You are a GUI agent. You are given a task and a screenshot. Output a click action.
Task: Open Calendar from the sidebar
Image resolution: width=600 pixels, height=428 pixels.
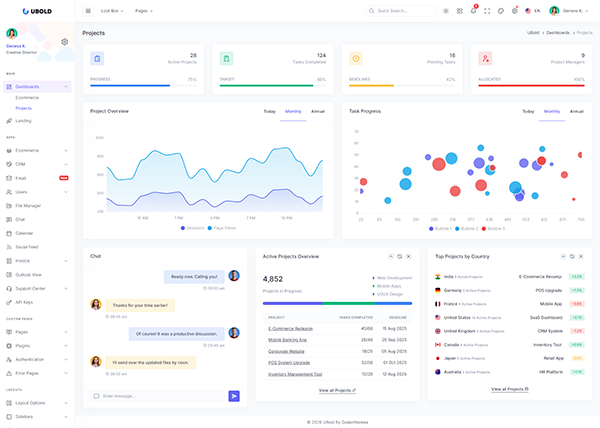point(22,232)
